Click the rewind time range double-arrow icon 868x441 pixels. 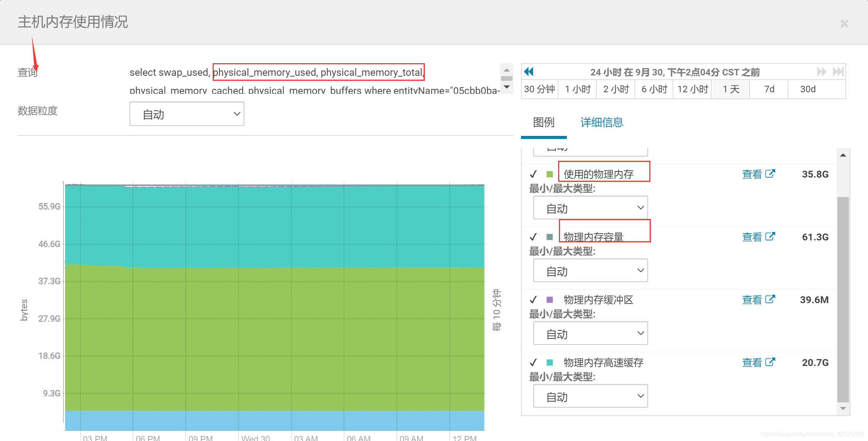click(x=529, y=72)
